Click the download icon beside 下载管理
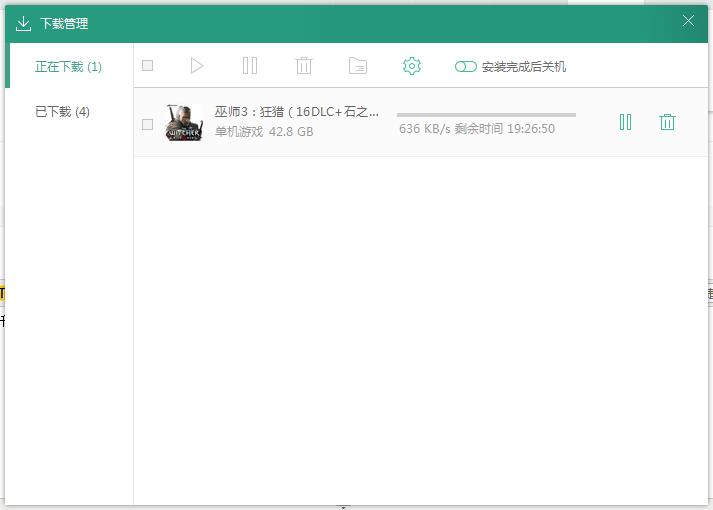This screenshot has width=713, height=510. [x=23, y=24]
